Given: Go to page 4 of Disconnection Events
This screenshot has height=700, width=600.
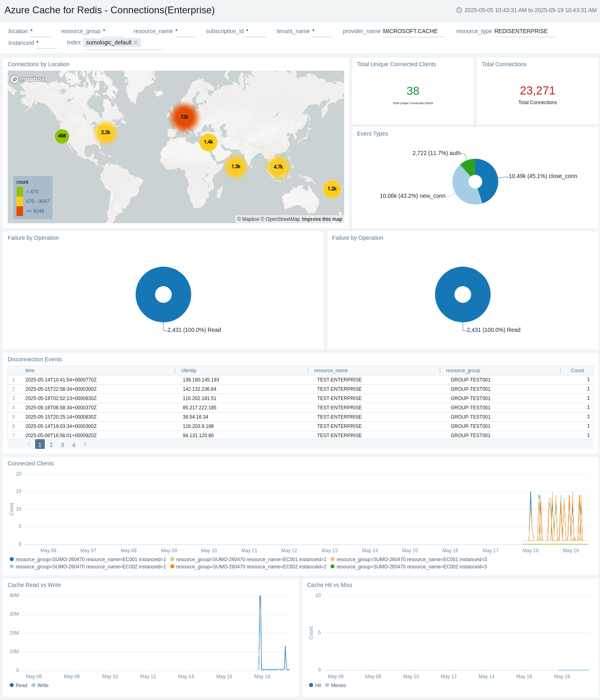Looking at the screenshot, I should tap(74, 445).
